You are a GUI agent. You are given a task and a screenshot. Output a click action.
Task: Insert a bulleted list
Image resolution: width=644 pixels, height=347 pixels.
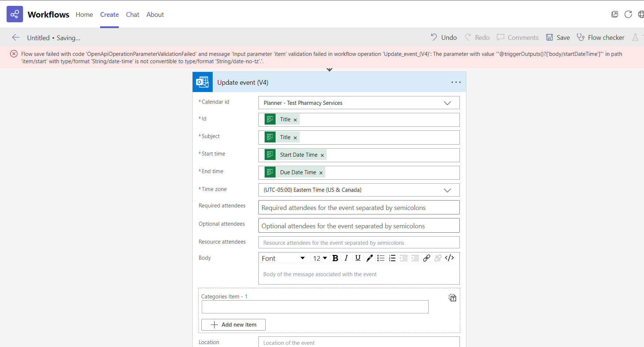click(381, 258)
